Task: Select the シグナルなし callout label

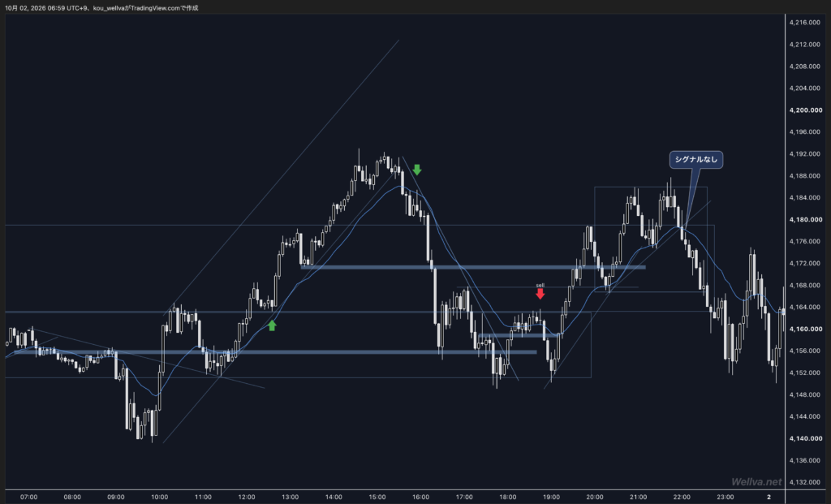Action: tap(695, 160)
